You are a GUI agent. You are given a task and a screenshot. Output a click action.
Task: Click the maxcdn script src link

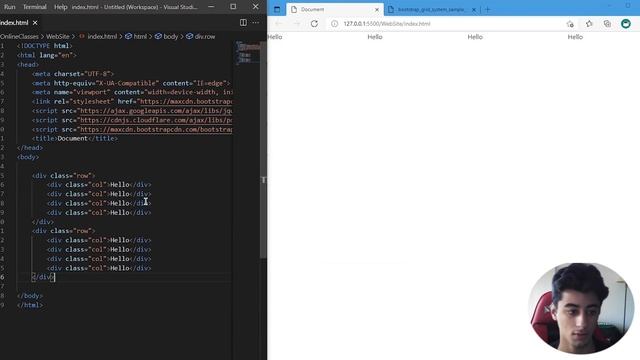156,129
